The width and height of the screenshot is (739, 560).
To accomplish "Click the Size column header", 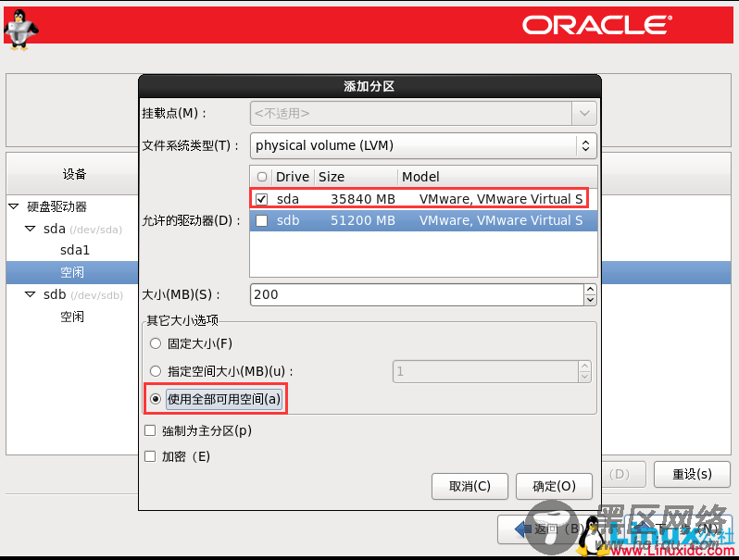I will tap(356, 177).
